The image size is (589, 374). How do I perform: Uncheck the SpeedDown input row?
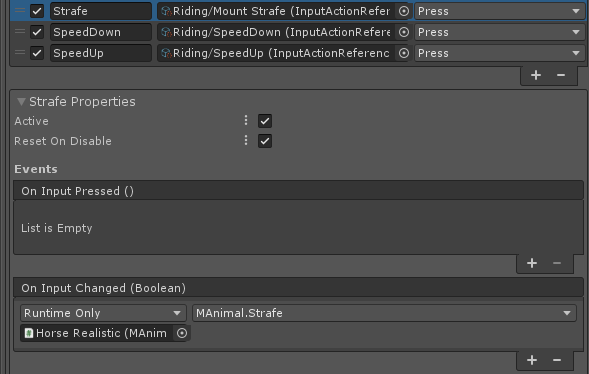click(37, 32)
